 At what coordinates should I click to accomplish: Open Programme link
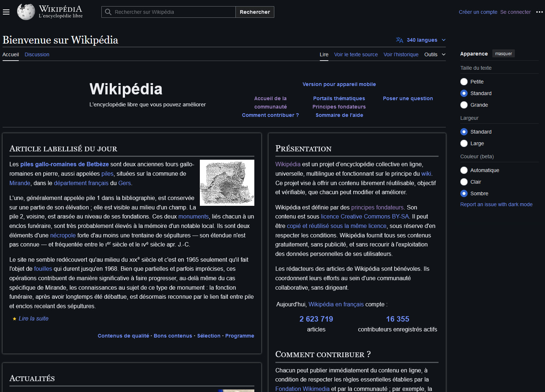pyautogui.click(x=240, y=336)
